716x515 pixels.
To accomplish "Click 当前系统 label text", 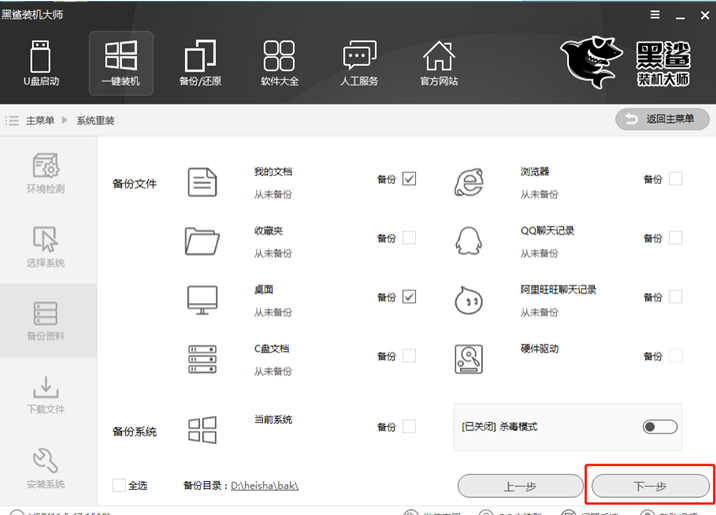I will pos(273,420).
